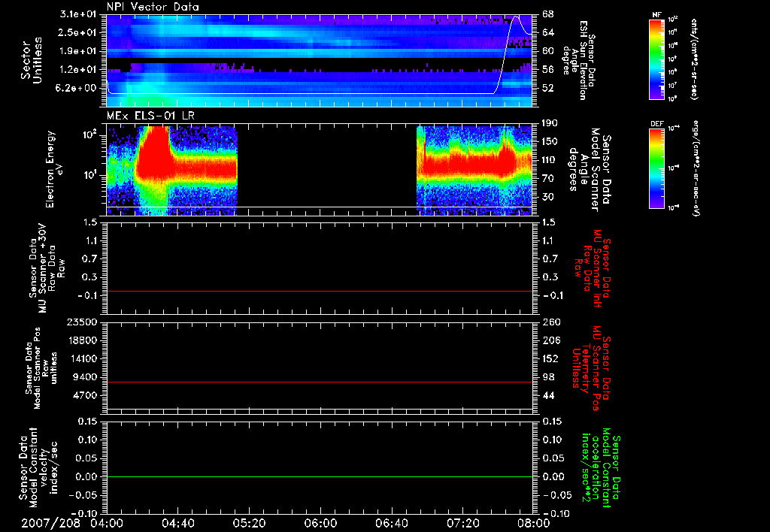Viewport: 770px width, 532px height.
Task: Click the 08:00 end time label
Action: point(534,523)
